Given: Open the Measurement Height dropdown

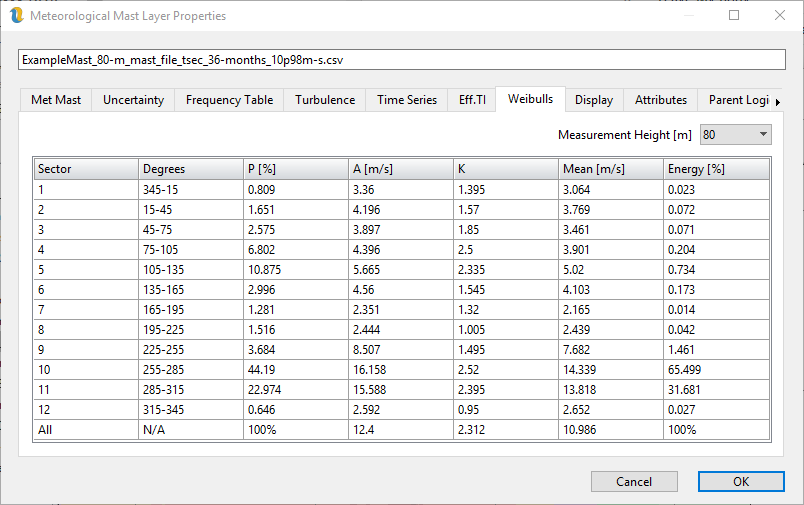Looking at the screenshot, I should click(x=735, y=134).
